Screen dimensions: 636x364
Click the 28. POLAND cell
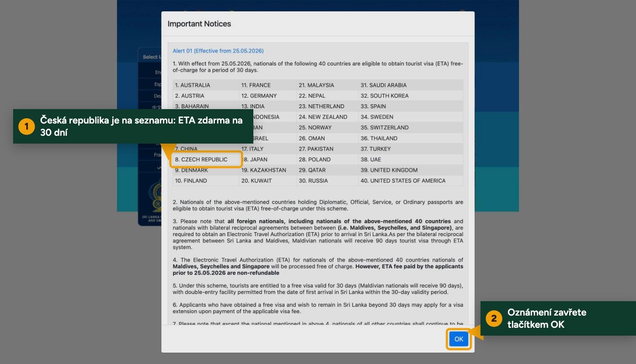[328, 159]
